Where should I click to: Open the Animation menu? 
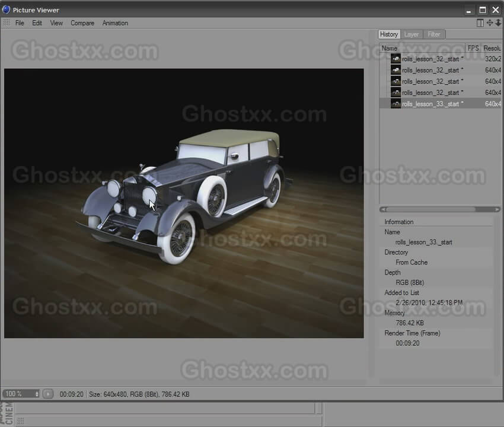(x=115, y=23)
